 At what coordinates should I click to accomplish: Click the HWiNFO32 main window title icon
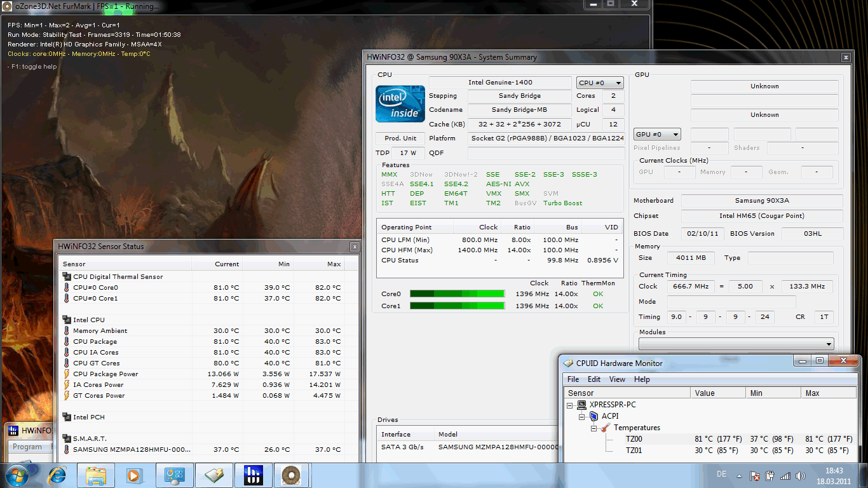(13, 430)
